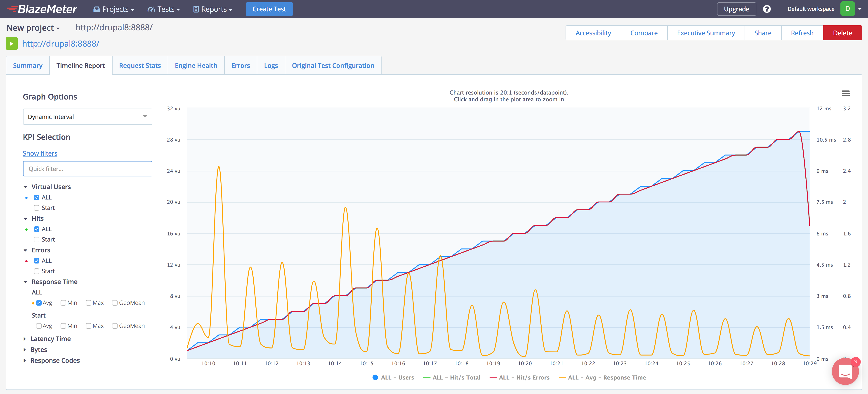Click the BlazeMeter logo
Screen dimensions: 868x394
point(42,9)
